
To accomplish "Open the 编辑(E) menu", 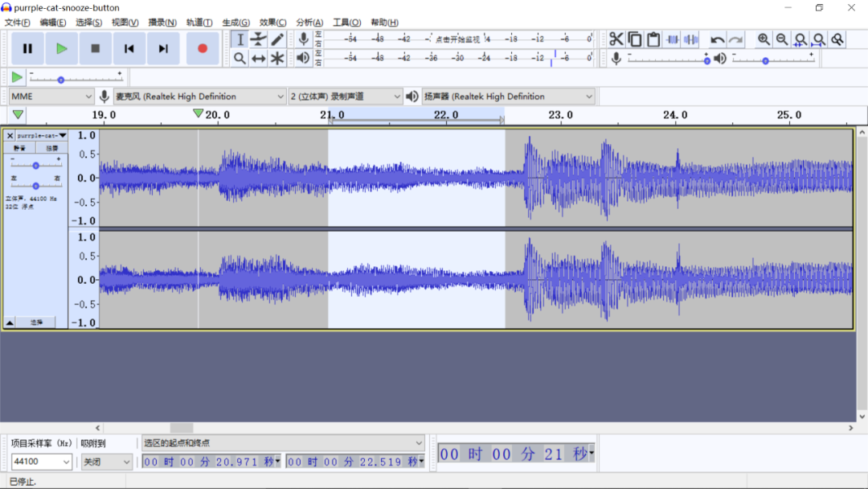I will [x=52, y=23].
